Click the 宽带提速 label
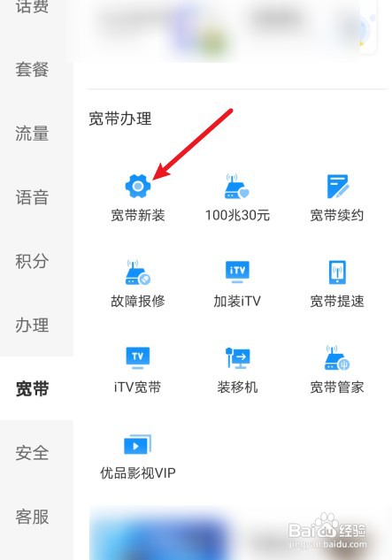 pyautogui.click(x=337, y=301)
